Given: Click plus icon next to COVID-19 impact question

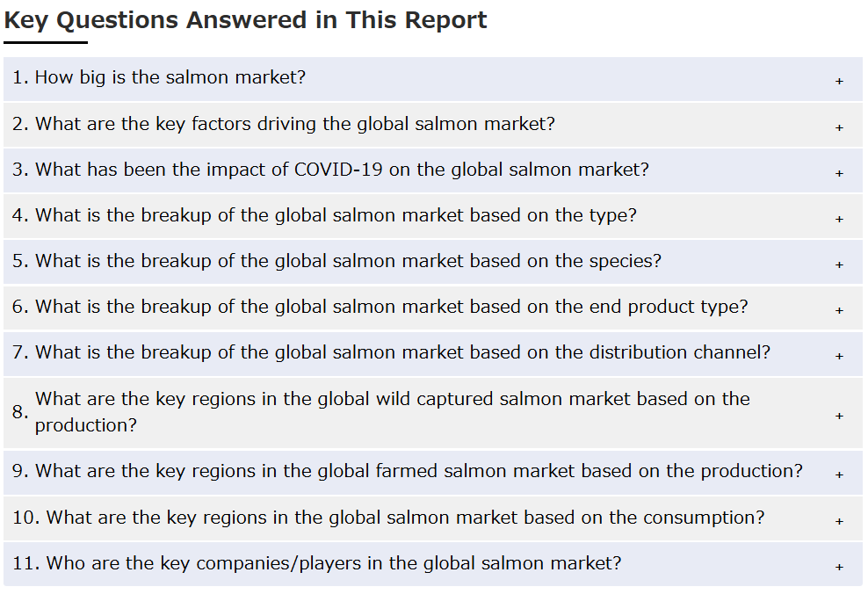Looking at the screenshot, I should pos(839,174).
